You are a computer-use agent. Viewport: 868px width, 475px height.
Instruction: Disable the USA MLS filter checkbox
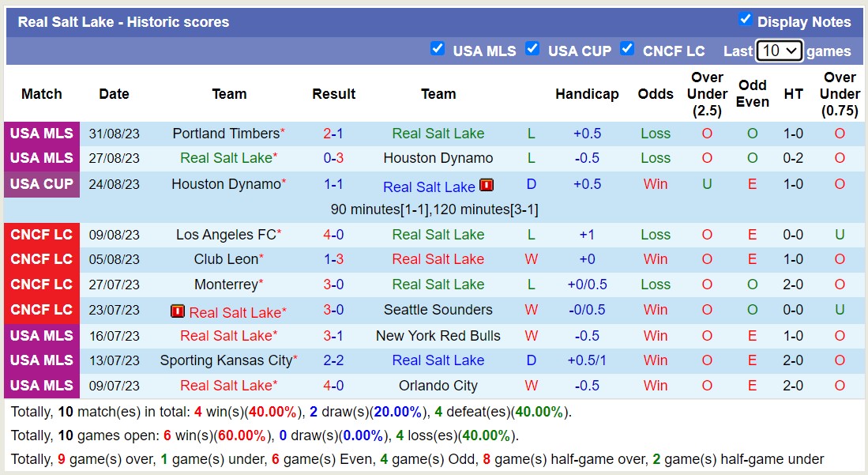point(438,48)
